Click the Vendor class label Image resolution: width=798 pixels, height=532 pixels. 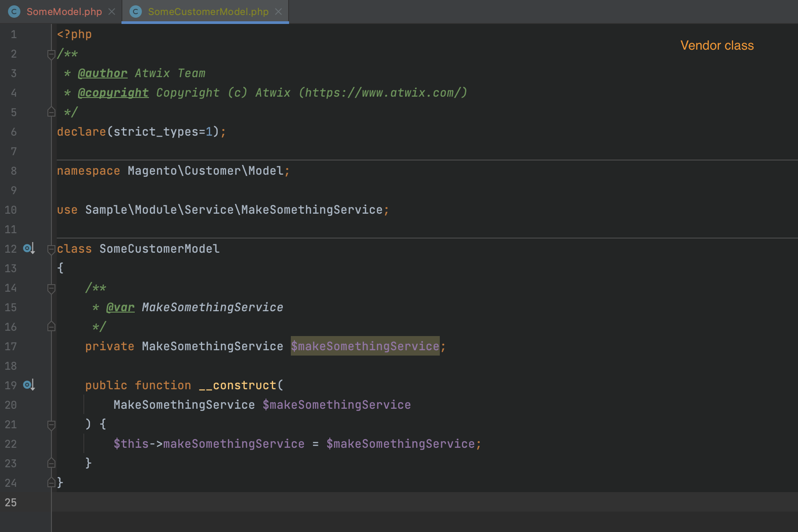pyautogui.click(x=717, y=45)
